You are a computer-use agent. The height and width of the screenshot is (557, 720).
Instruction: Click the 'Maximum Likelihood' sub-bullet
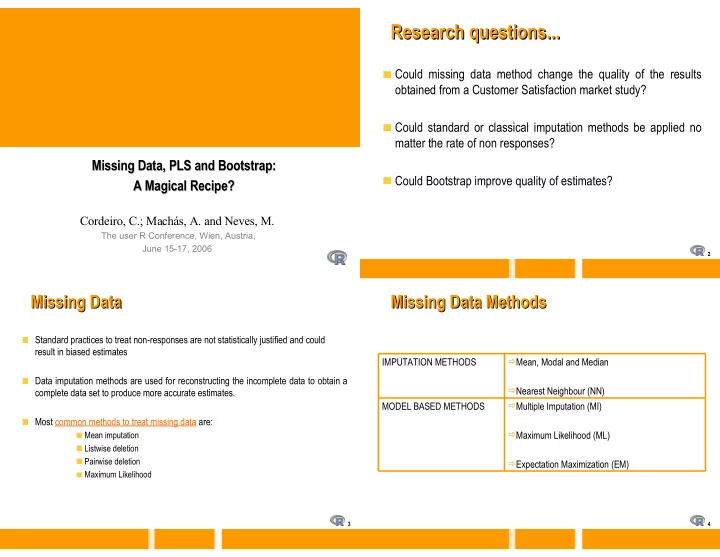(118, 474)
